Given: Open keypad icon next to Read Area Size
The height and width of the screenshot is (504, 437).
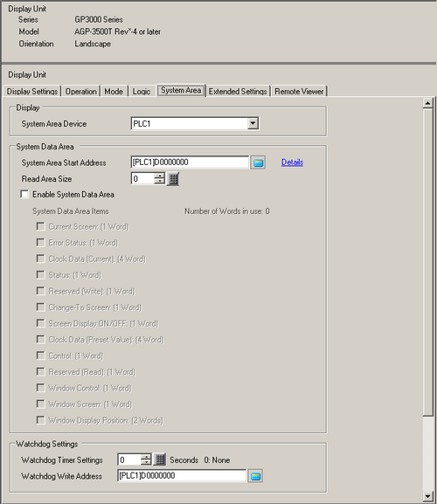Looking at the screenshot, I should point(173,179).
